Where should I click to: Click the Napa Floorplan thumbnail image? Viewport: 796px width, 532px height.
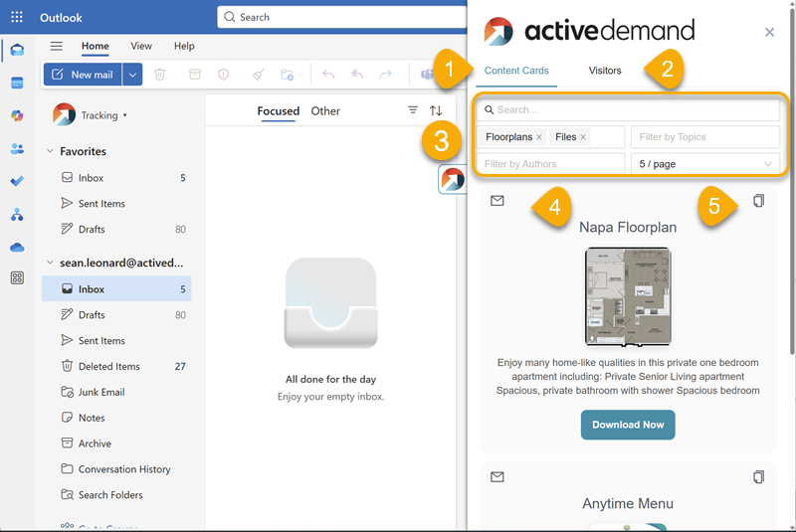pos(628,296)
